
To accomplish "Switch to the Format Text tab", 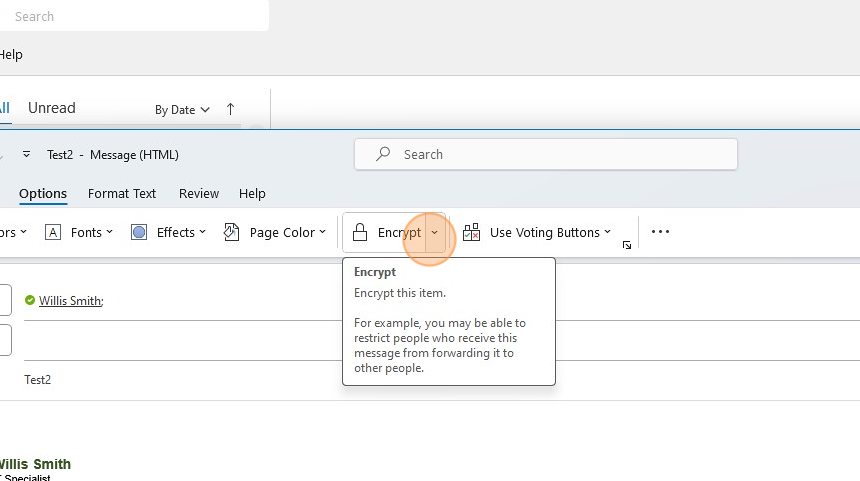I will pos(122,194).
